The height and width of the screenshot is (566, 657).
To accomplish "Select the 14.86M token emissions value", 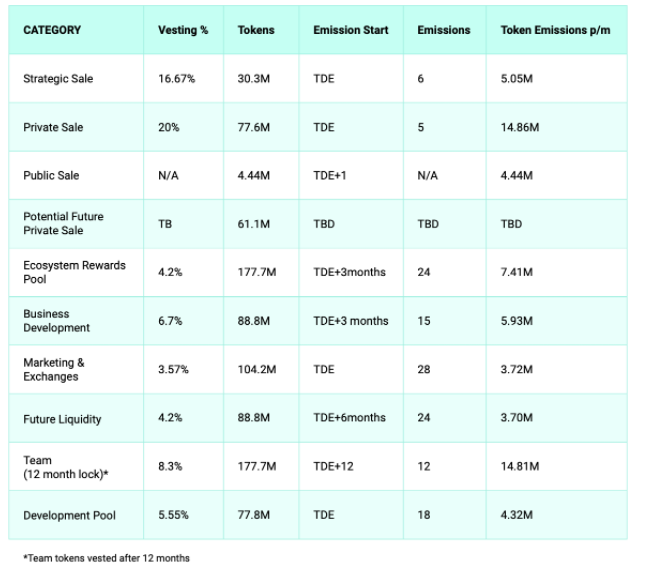I will click(x=520, y=127).
